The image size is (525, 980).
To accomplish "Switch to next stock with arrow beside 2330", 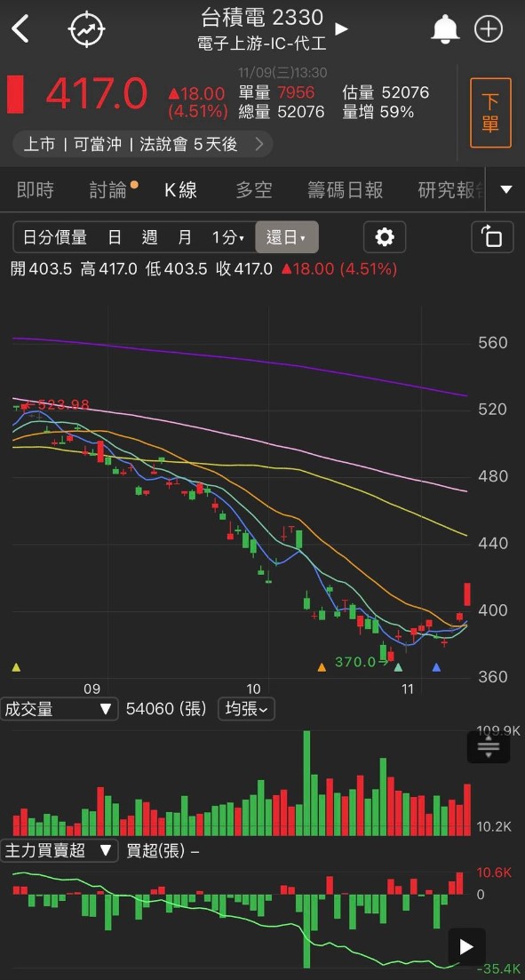I will tap(341, 28).
